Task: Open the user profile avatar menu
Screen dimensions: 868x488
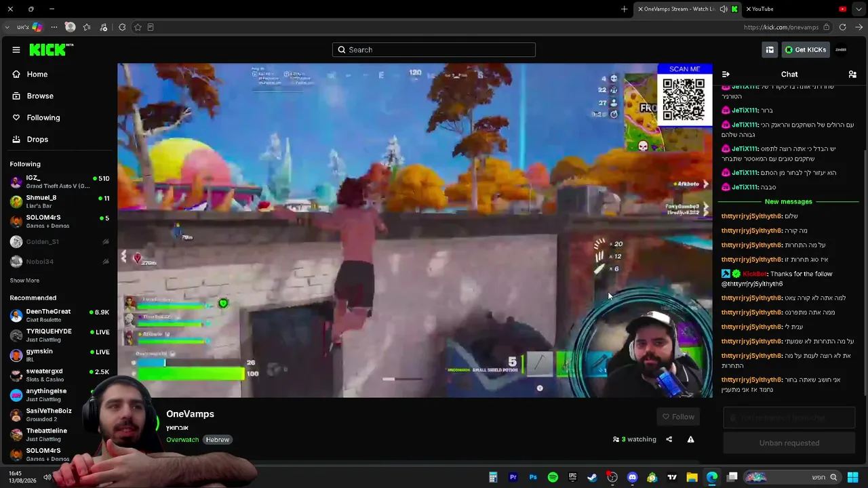Action: 841,49
